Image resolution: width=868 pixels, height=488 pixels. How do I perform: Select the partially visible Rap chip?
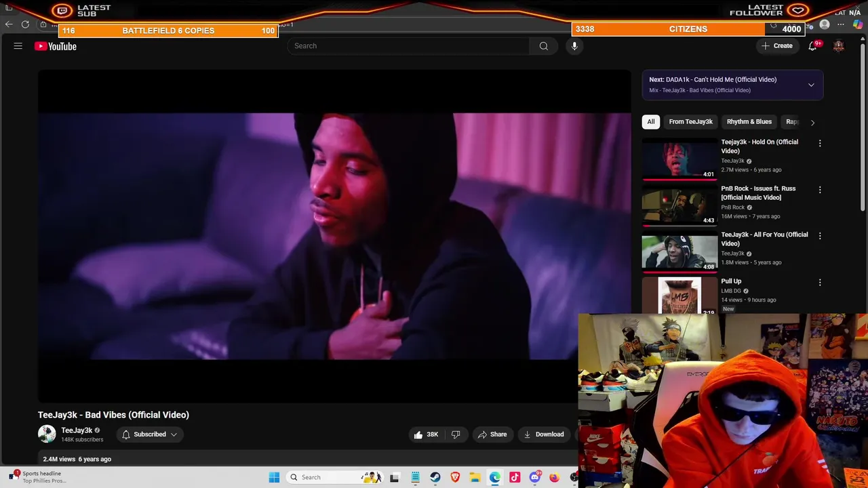pyautogui.click(x=791, y=122)
